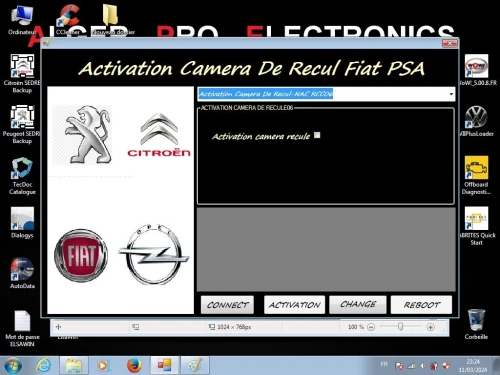Click the volume speaker tray icon
This screenshot has width=500, height=375.
coord(423,366)
